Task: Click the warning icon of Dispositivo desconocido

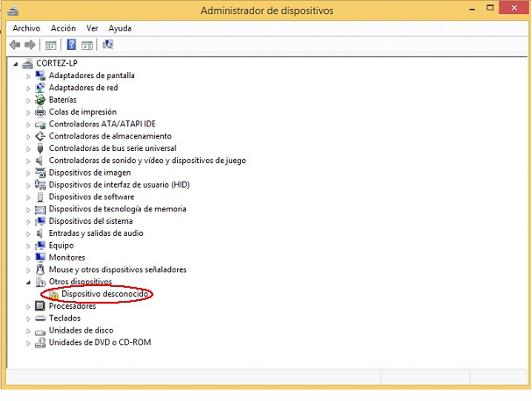Action: [x=53, y=294]
